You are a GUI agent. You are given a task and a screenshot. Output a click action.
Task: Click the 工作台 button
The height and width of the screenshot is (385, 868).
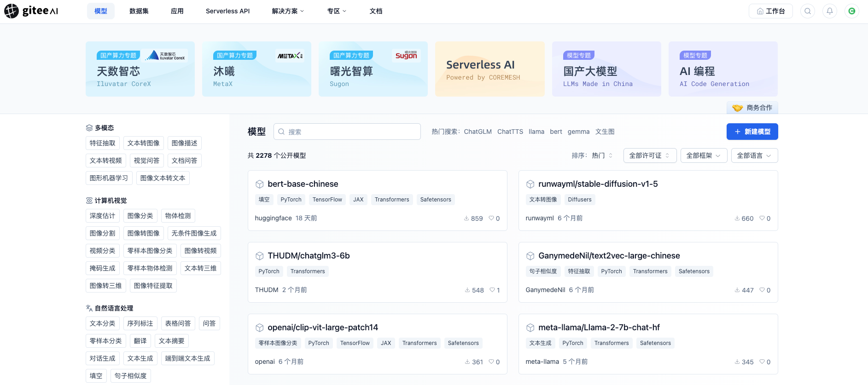[771, 11]
